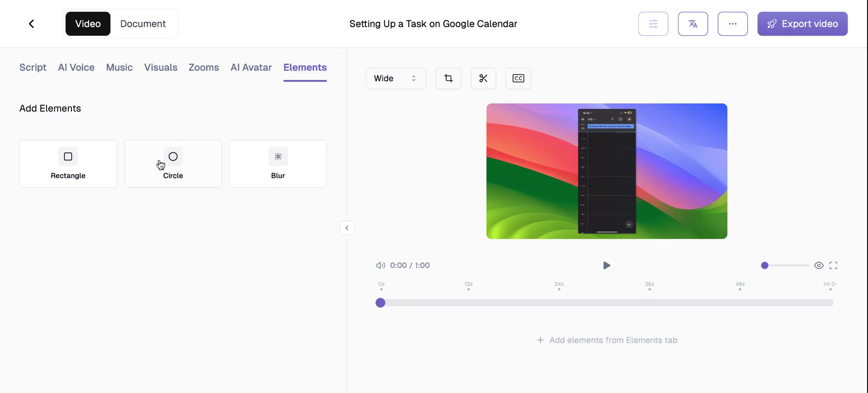
Task: Select the crop tool icon
Action: coord(448,78)
